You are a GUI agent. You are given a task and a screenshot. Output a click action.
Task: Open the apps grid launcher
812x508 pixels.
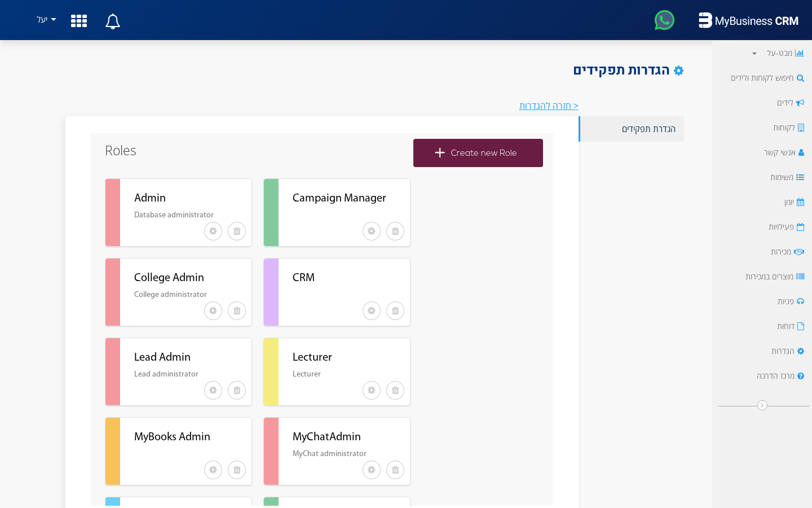click(x=79, y=21)
